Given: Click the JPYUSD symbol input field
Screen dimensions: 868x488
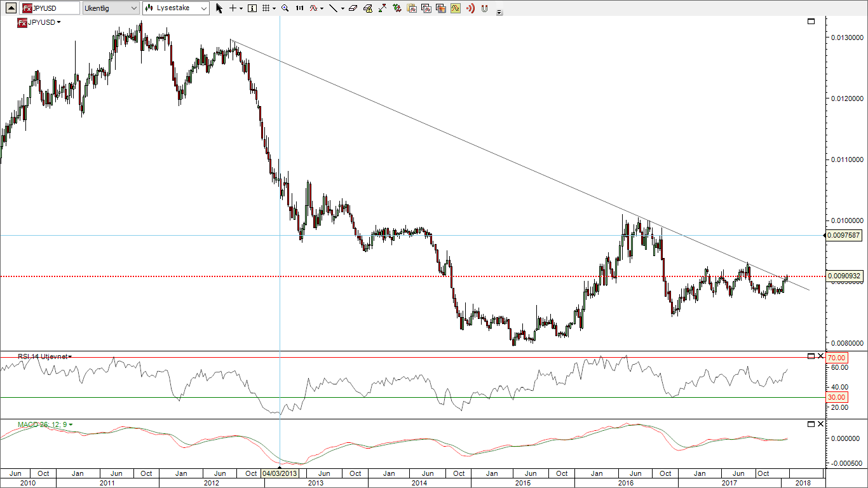Looking at the screenshot, I should (50, 8).
